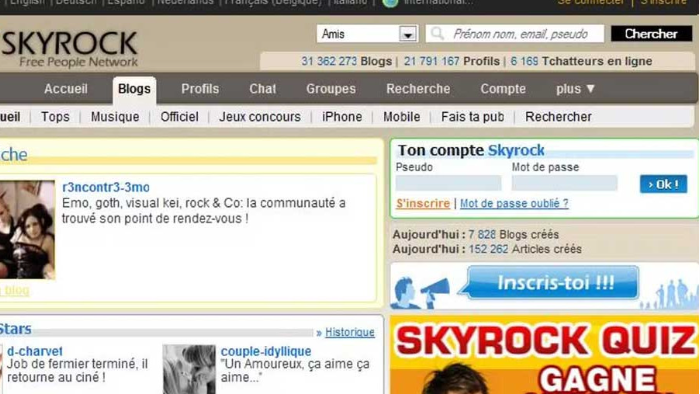Click the Chercher button
Viewport: 700px width, 394px height.
coord(651,34)
